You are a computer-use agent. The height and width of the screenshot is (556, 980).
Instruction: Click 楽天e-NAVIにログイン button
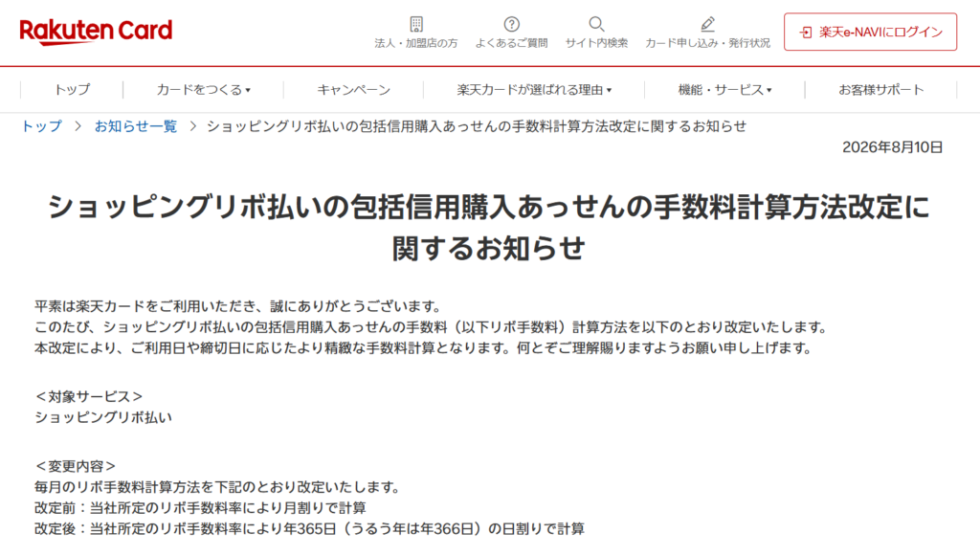tap(870, 32)
